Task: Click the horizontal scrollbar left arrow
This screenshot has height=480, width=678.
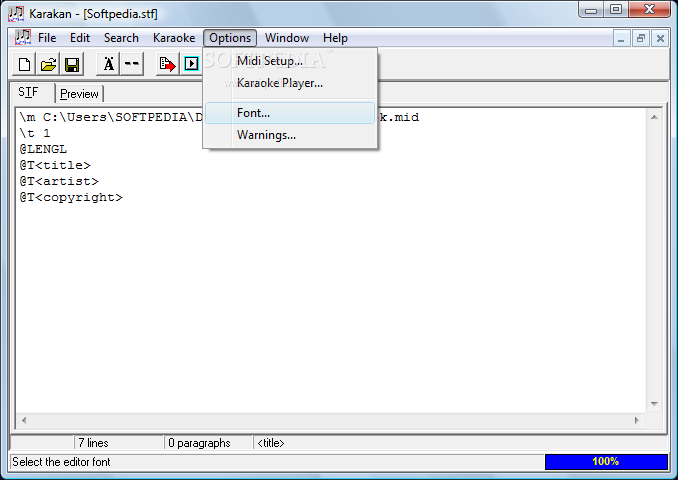Action: coord(24,420)
